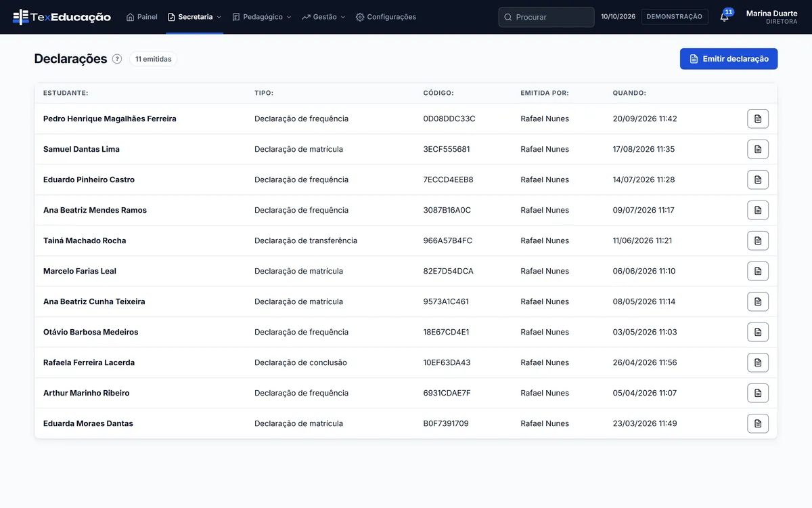Select code 6931CDAE7F
Viewport: 812px width, 508px height.
tap(447, 393)
